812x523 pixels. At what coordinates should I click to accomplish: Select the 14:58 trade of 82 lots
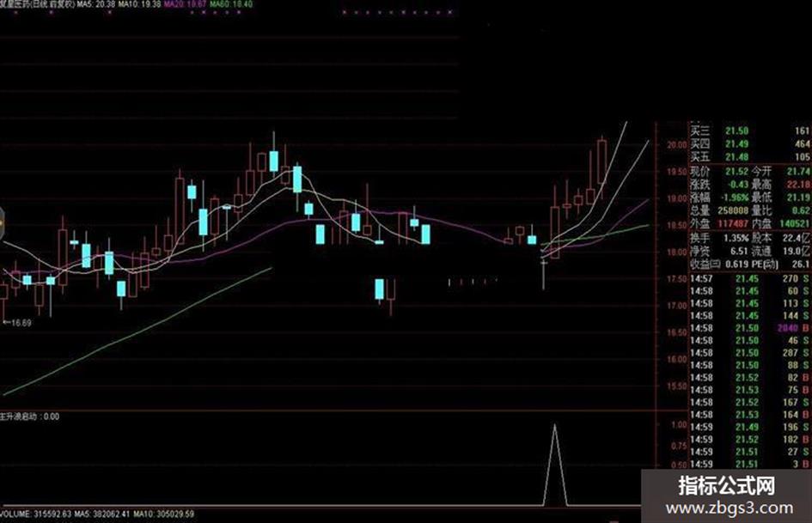[750, 378]
